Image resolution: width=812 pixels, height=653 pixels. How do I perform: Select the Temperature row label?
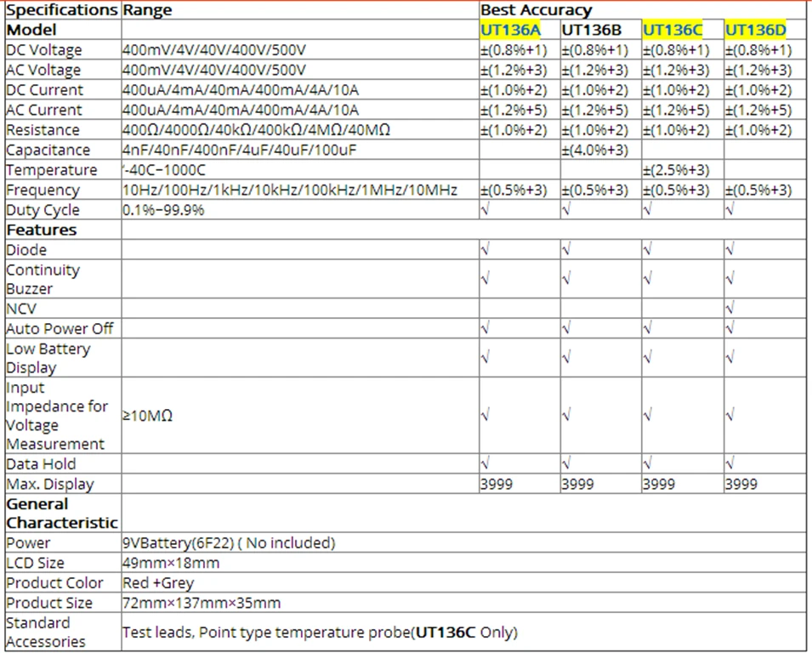(x=52, y=170)
